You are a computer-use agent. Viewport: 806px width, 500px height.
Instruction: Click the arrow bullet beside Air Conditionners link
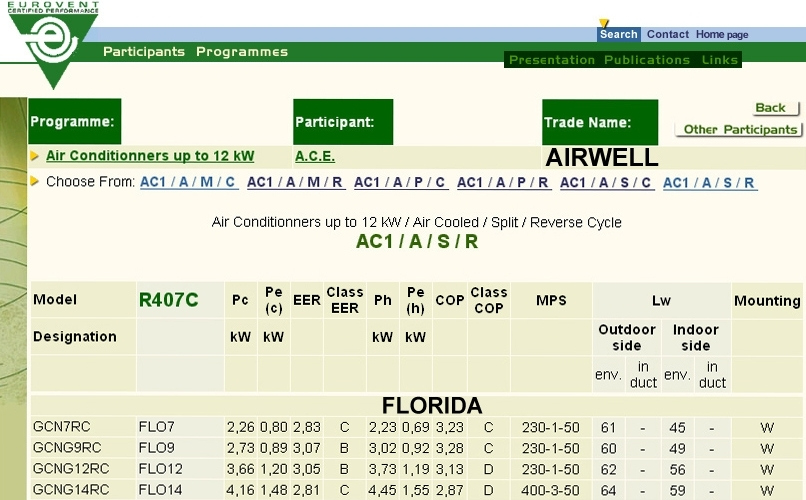coord(34,156)
